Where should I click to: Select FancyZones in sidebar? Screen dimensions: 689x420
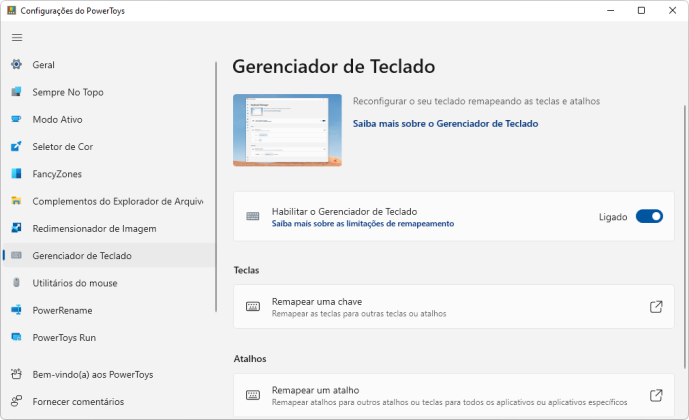(x=109, y=174)
